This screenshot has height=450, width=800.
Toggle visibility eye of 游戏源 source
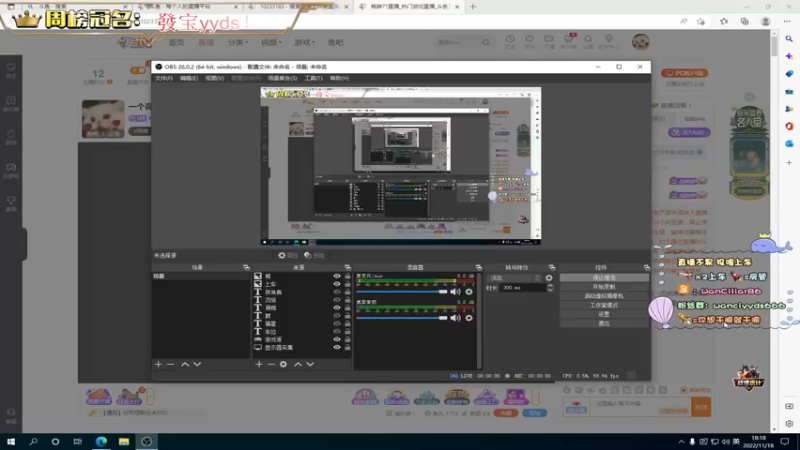pyautogui.click(x=337, y=339)
